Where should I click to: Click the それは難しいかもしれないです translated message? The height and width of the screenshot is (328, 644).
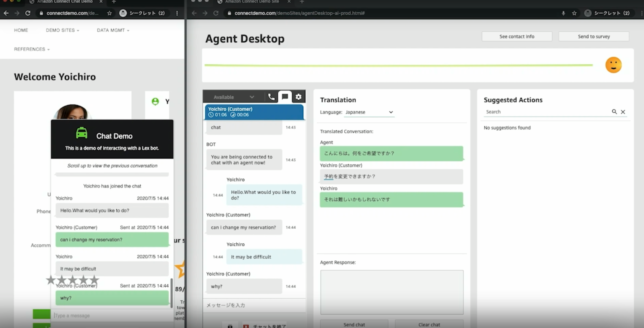pos(391,199)
